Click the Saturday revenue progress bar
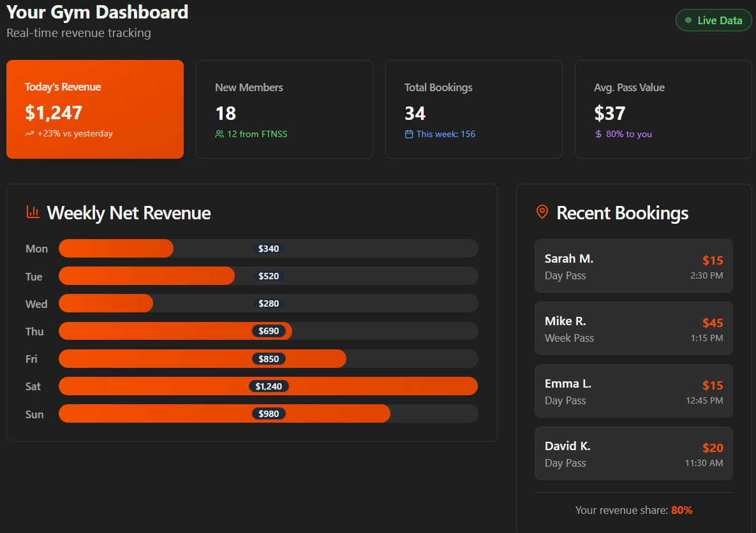Screen dimensions: 756x533 pyautogui.click(x=268, y=386)
